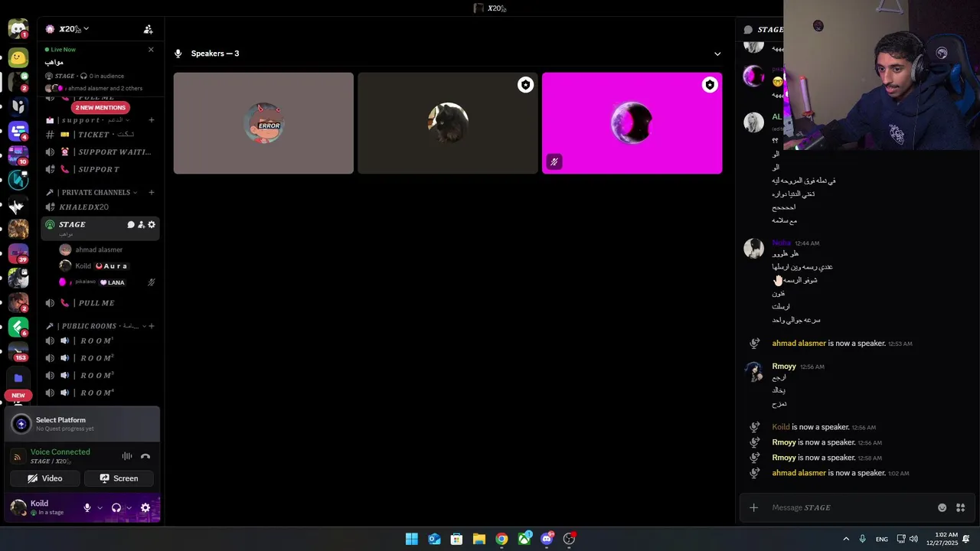Open the dark cat avatar speaker tile
Viewport: 980px width, 551px height.
tap(448, 123)
